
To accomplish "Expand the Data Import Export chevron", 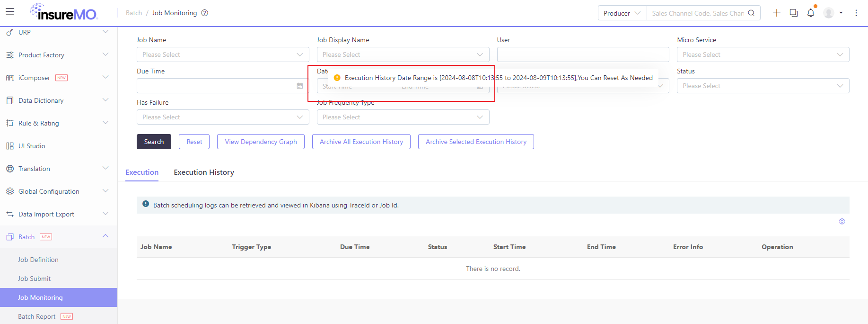I will (105, 214).
